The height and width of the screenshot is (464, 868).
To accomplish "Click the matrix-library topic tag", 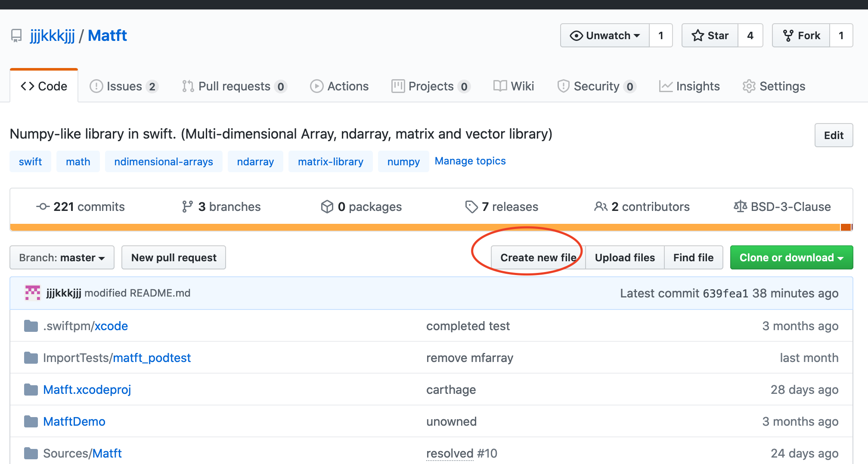I will click(331, 161).
